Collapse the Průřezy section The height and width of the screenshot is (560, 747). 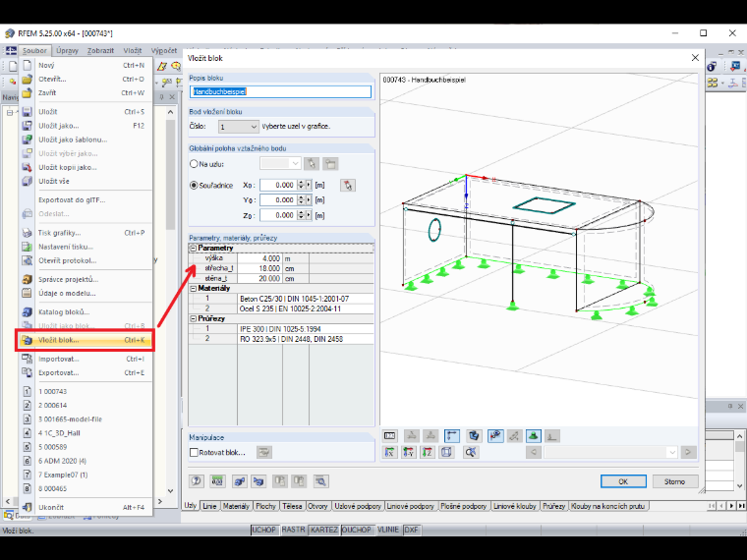point(194,318)
